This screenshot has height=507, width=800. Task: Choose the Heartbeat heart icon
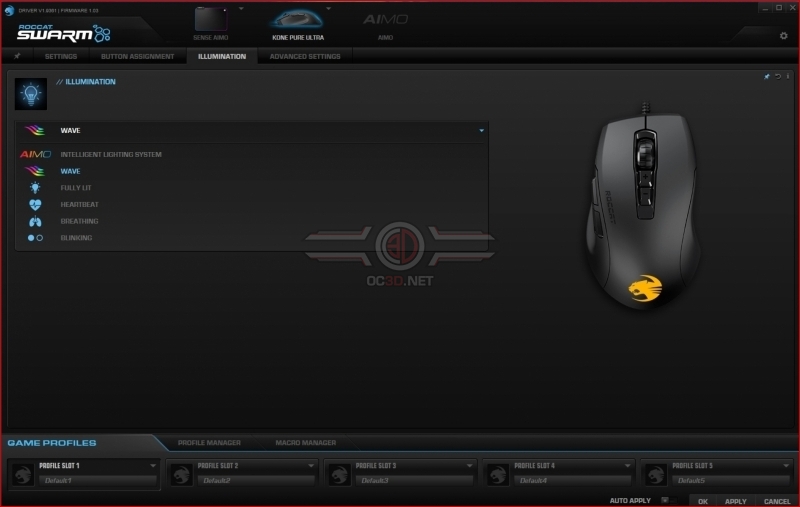(35, 205)
